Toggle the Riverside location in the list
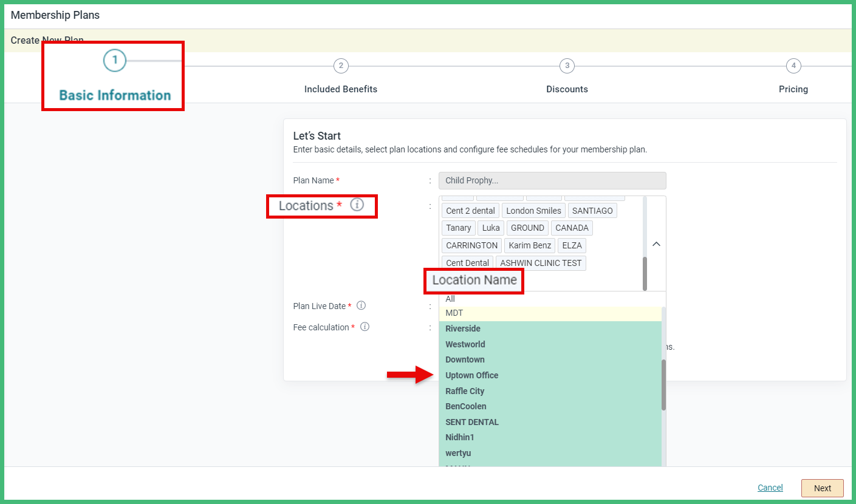The width and height of the screenshot is (856, 504). click(463, 328)
